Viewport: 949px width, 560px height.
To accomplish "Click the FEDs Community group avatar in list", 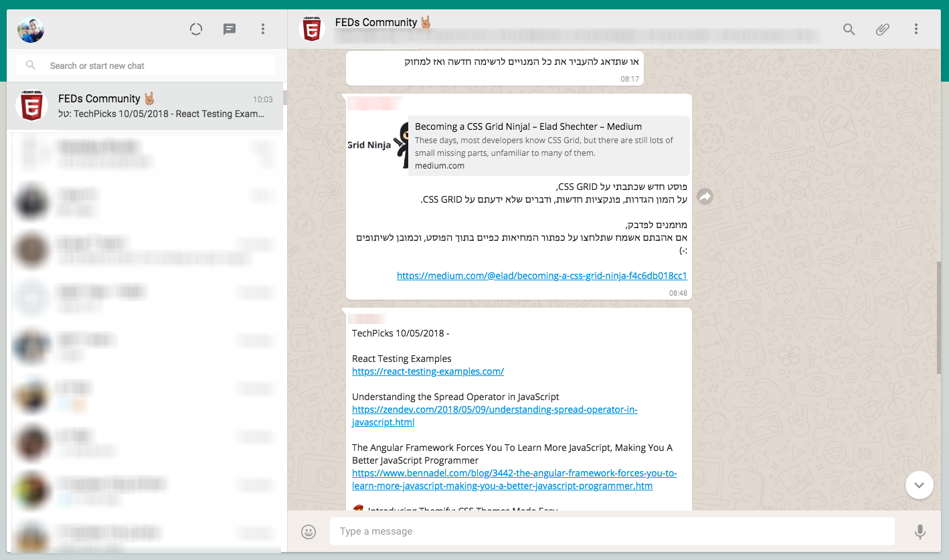I will click(32, 106).
